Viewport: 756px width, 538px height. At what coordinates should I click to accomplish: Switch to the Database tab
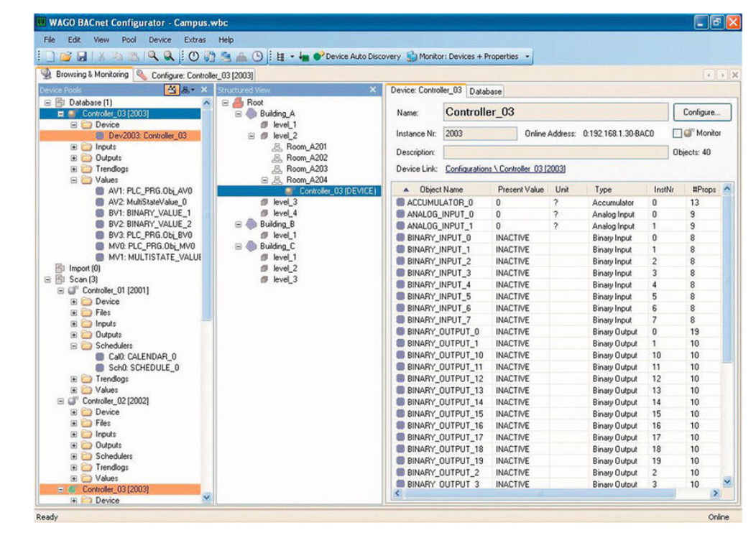click(x=486, y=91)
